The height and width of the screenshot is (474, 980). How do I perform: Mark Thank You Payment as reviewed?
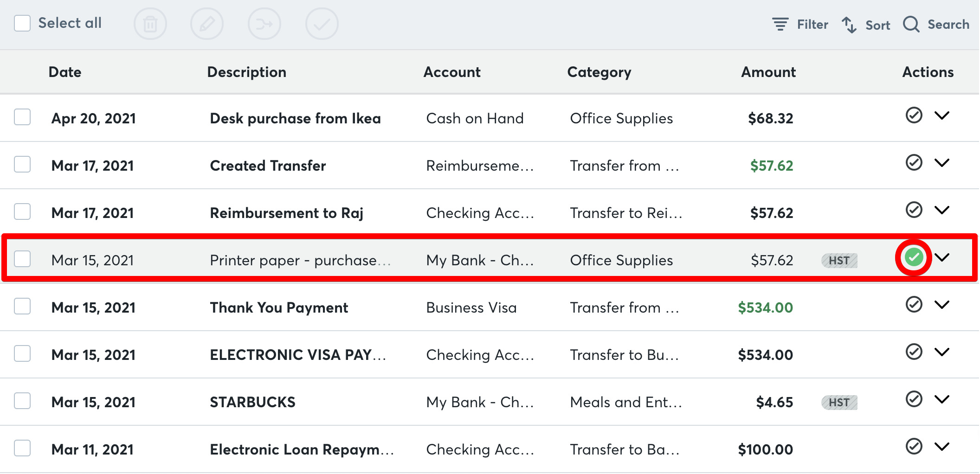[x=914, y=304]
